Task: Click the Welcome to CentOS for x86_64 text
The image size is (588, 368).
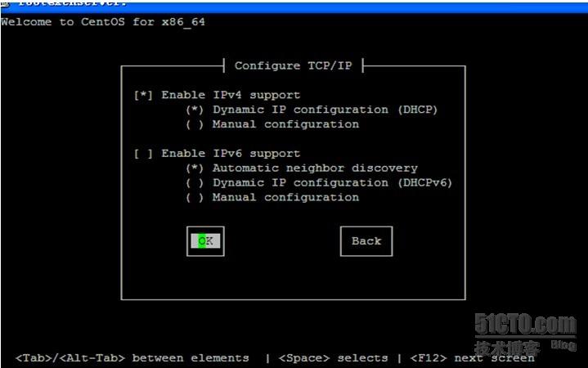Action: point(103,22)
